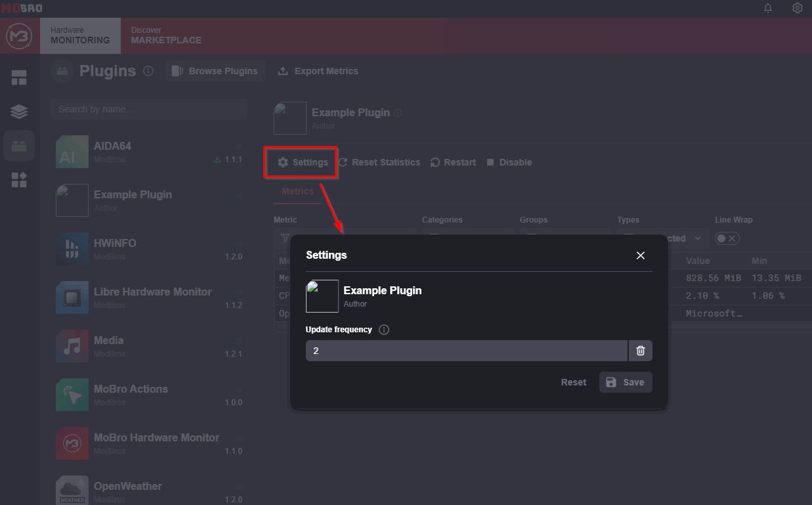The image size is (812, 505).
Task: Select MoBro Hardware Monitor plugin
Action: pyautogui.click(x=149, y=443)
